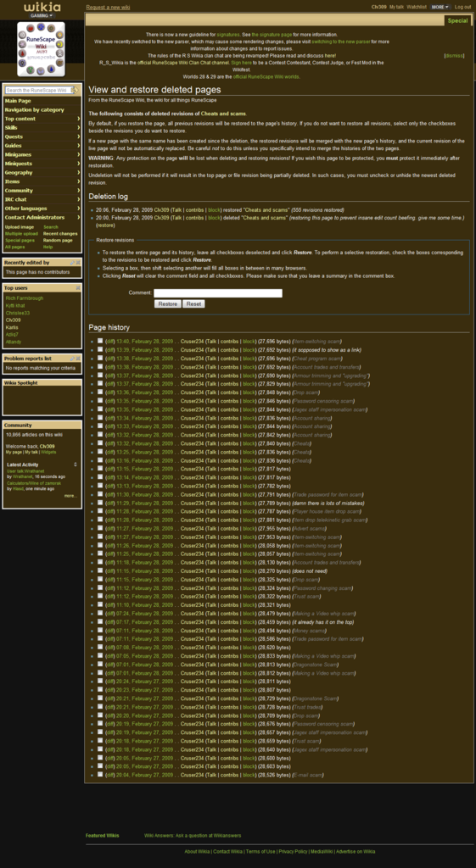Close the Recently edited by widget
This screenshot has width=476, height=868.
[77, 263]
